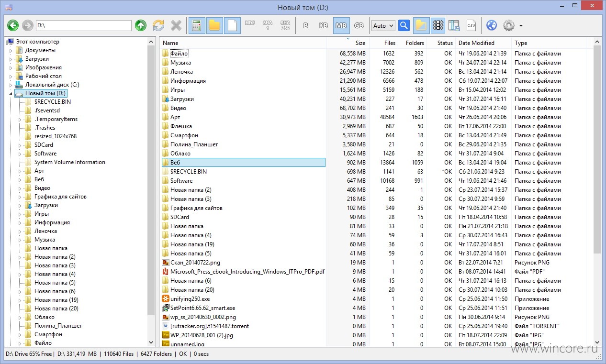Select resized_1024x768 in the tree
Image resolution: width=606 pixels, height=364 pixels.
click(56, 136)
